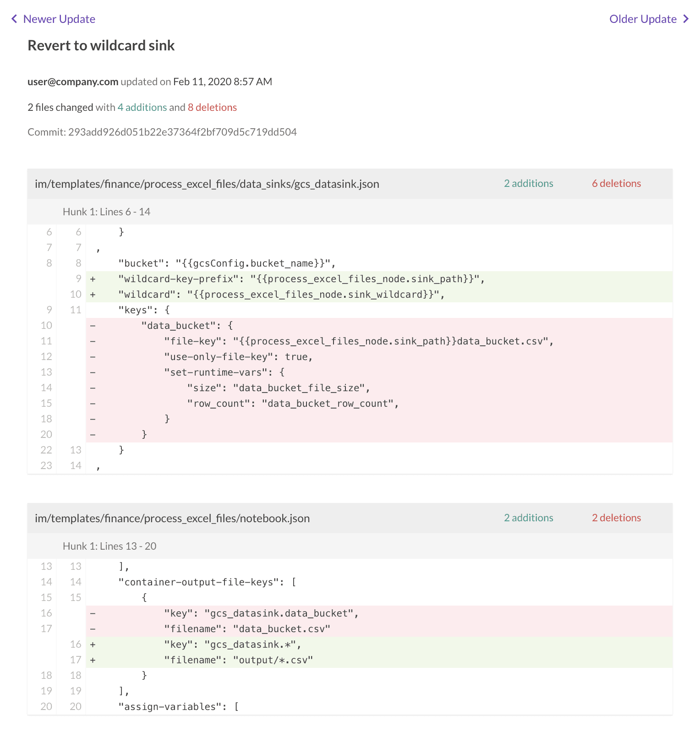Click the "assign-variables" code line
The image size is (700, 732).
click(178, 707)
